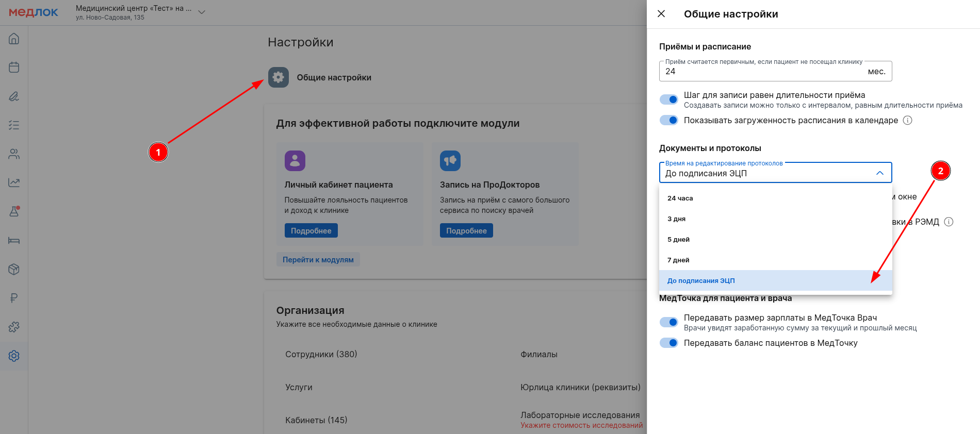Open the laboratory flask icon in sidebar
The height and width of the screenshot is (434, 980).
[14, 211]
